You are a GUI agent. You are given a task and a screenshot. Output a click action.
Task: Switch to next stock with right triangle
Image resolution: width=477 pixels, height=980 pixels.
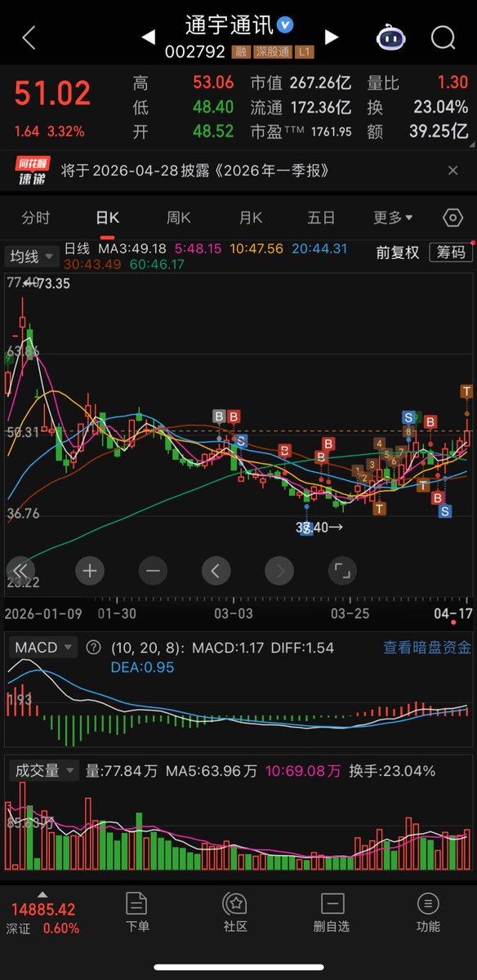332,37
